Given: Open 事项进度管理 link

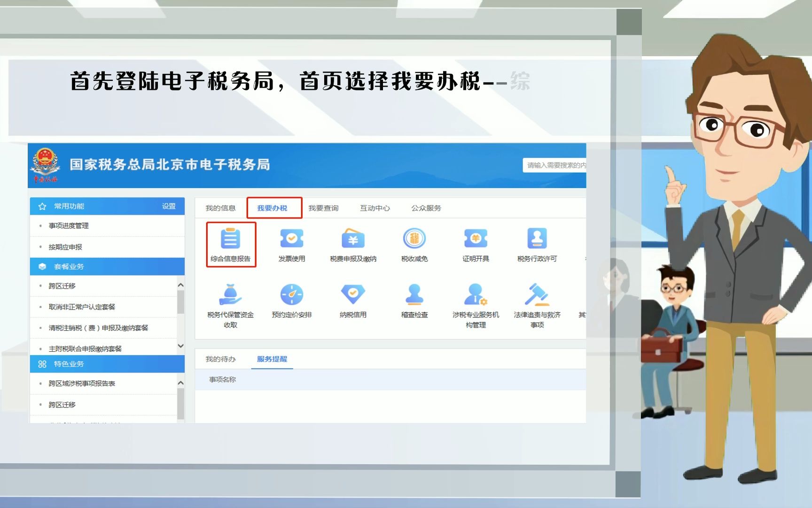Looking at the screenshot, I should tap(69, 226).
